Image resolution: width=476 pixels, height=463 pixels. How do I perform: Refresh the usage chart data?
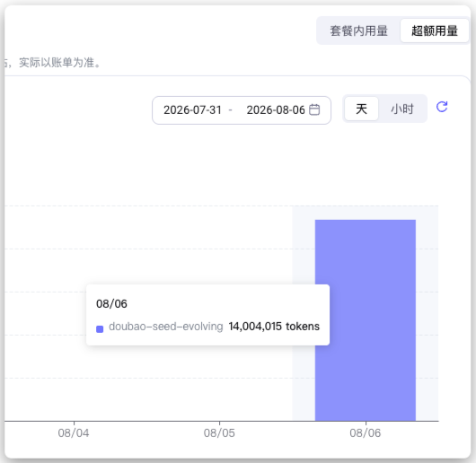click(442, 107)
